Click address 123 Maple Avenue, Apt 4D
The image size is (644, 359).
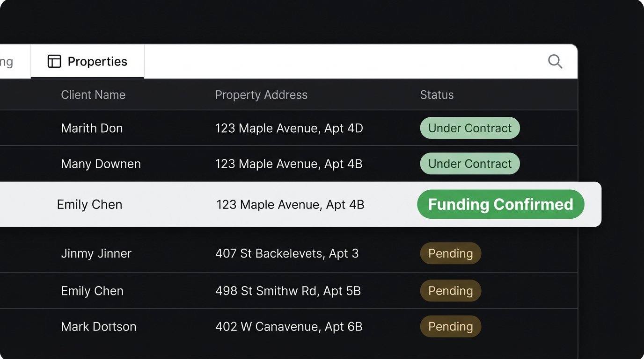[289, 128]
